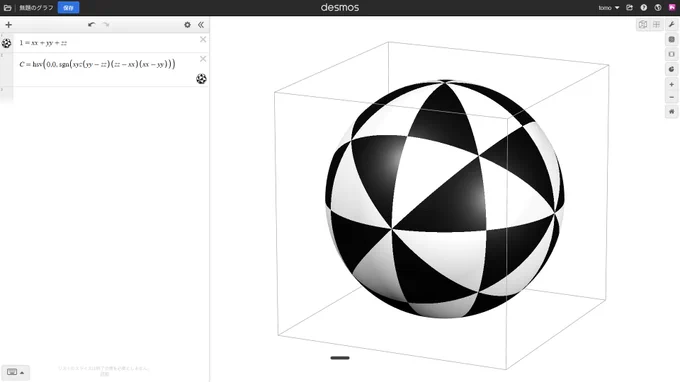Screen dimensions: 680x382
Task: Toggle visibility of sphere equation row
Action: pos(7,43)
